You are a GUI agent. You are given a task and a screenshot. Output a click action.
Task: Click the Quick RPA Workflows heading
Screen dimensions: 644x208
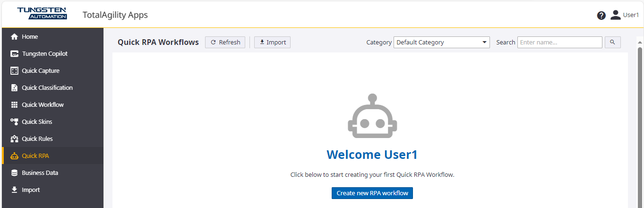pyautogui.click(x=158, y=43)
